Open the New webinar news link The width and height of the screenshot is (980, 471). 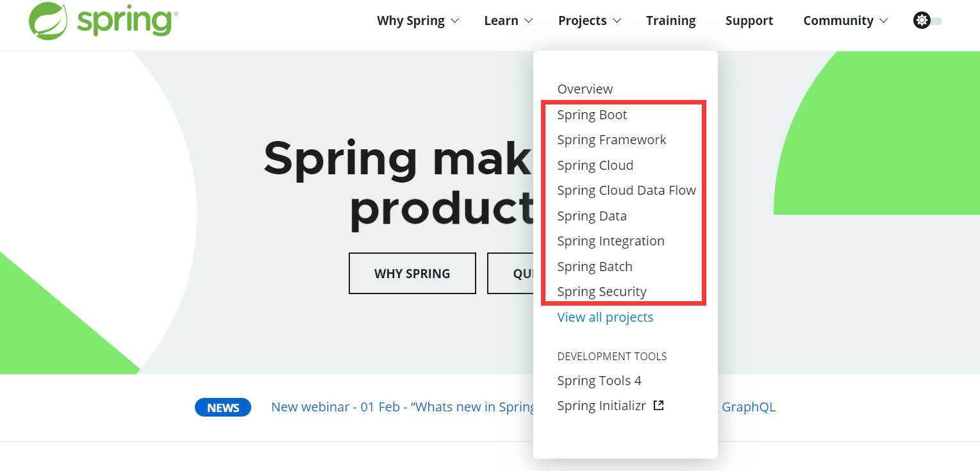(403, 407)
